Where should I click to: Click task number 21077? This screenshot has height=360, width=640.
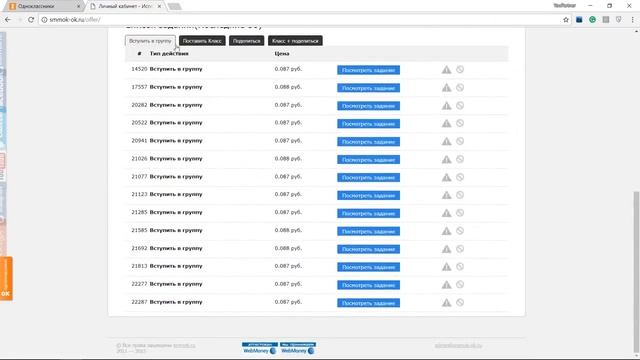[x=139, y=176]
